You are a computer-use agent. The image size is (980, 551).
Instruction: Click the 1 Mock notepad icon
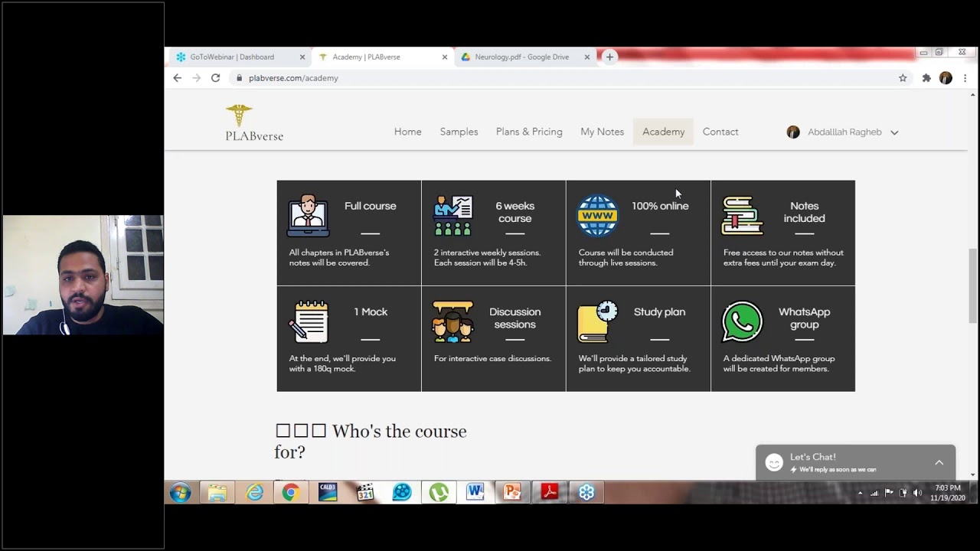[x=309, y=321]
